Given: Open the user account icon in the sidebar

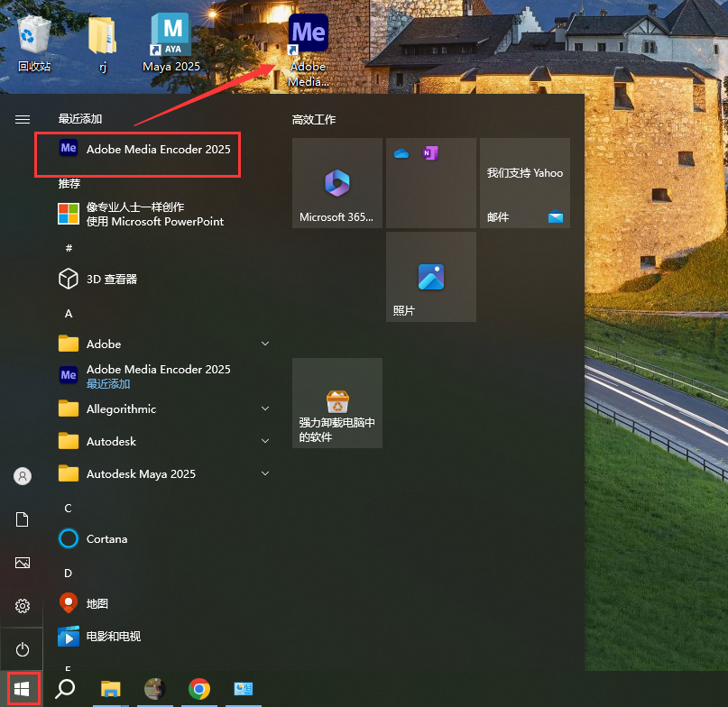Looking at the screenshot, I should click(22, 475).
